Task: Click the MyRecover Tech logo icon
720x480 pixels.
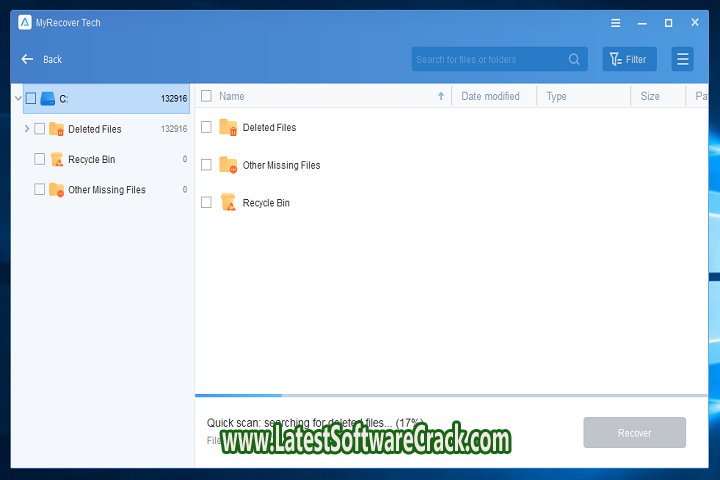Action: [25, 22]
